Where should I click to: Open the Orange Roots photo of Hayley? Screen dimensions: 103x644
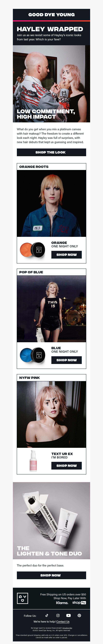pyautogui.click(x=51, y=203)
